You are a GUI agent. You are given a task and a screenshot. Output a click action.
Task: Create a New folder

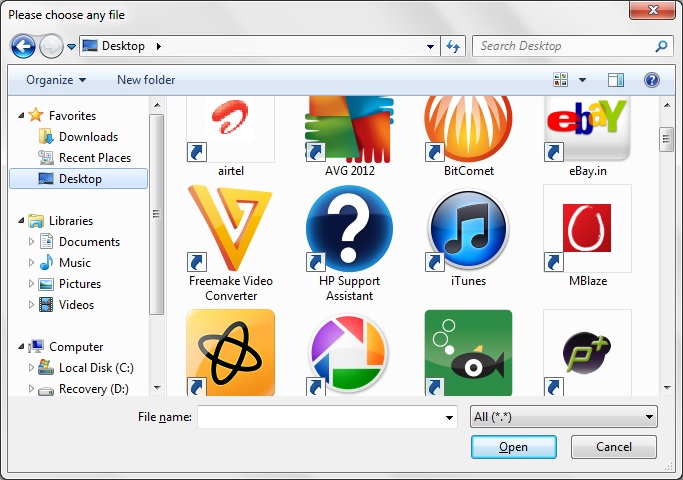(146, 80)
